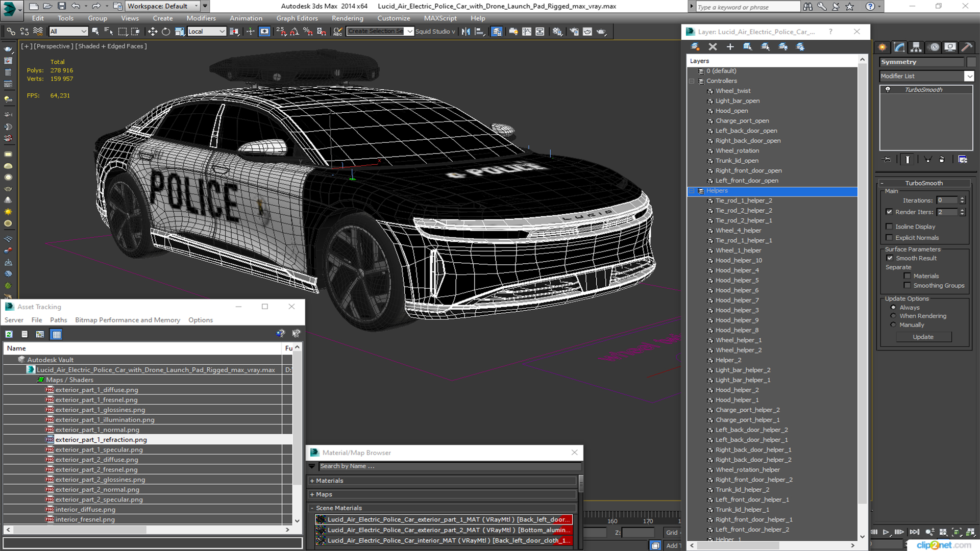The height and width of the screenshot is (551, 980).
Task: Activate the Select and Rotate tool
Action: pos(166,32)
